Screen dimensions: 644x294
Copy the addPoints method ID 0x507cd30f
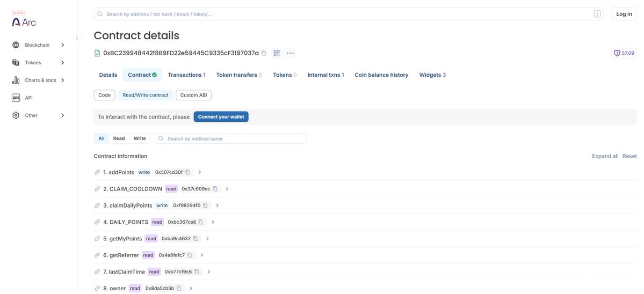pos(187,172)
